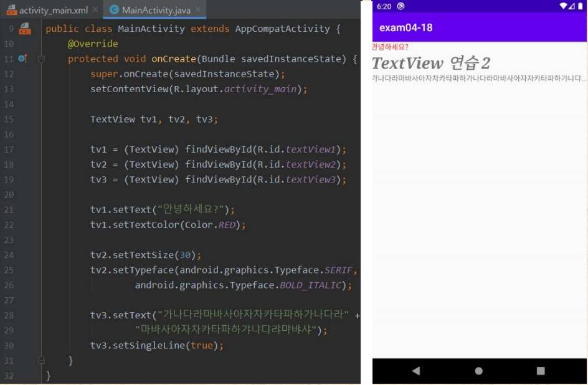Tap the circular notification icon beside the clock
Image resolution: width=588 pixels, height=385 pixels.
click(x=401, y=6)
